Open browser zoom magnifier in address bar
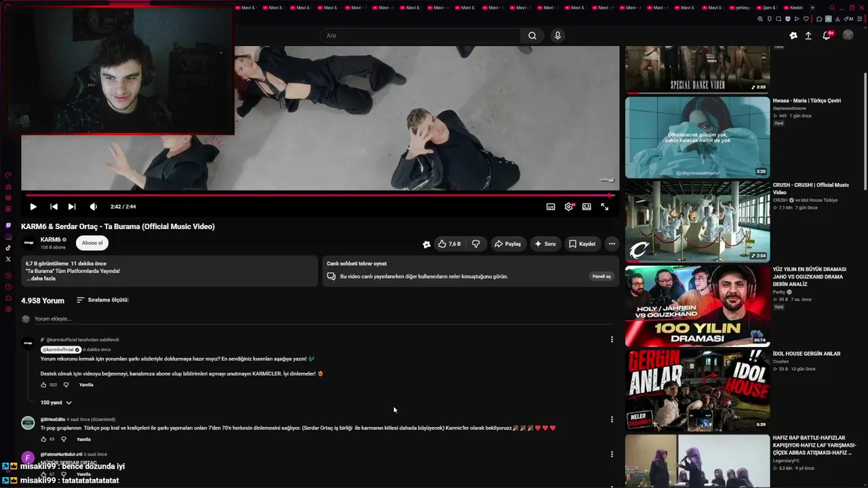This screenshot has height=488, width=868. click(760, 19)
